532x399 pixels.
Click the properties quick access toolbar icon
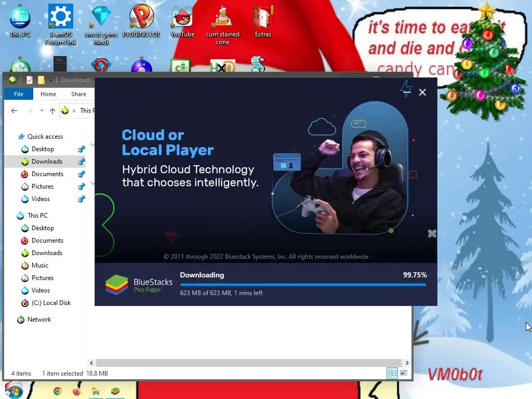click(30, 79)
